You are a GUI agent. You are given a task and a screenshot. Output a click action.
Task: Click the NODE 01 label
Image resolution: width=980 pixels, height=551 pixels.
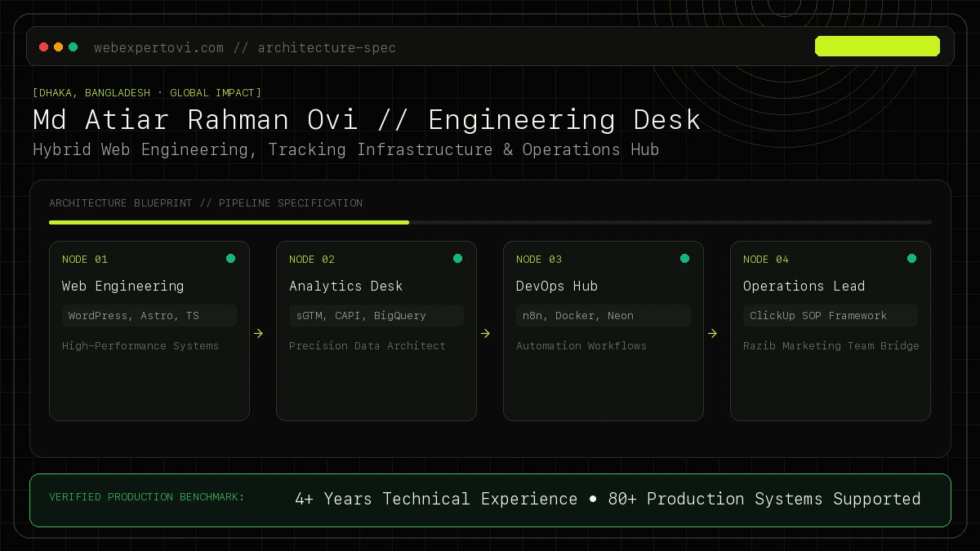tap(85, 260)
